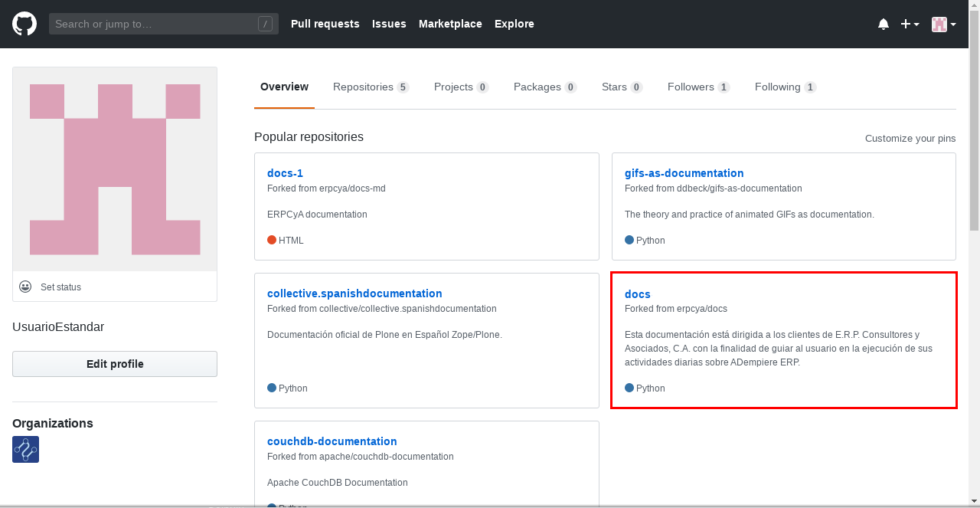Click the smiley Set status icon

click(x=25, y=287)
